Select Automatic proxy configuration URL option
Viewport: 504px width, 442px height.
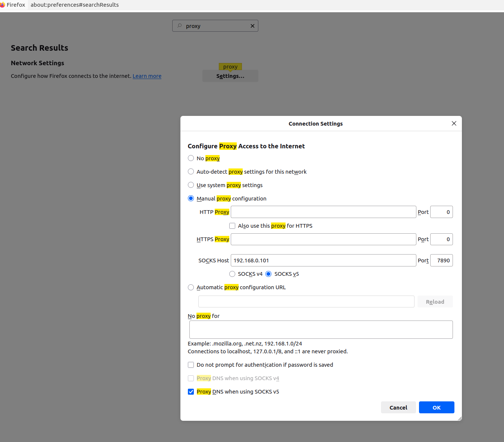tap(191, 287)
